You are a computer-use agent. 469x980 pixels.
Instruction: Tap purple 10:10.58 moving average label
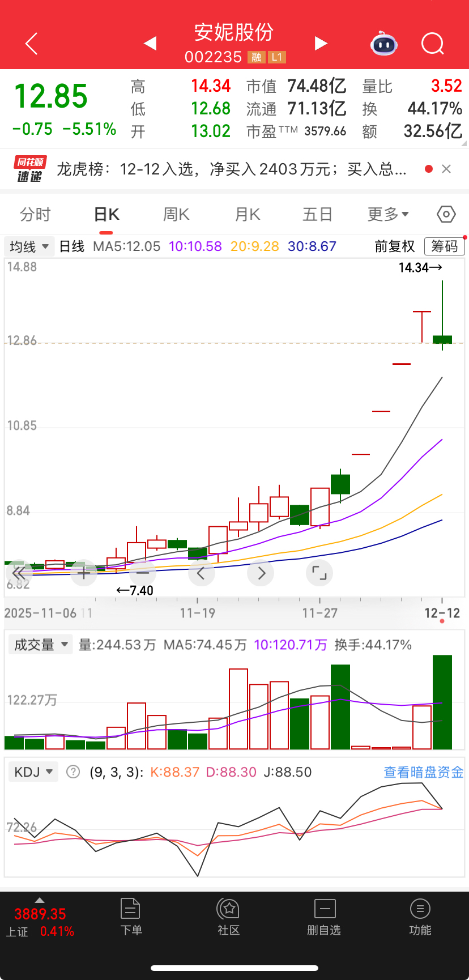click(195, 246)
